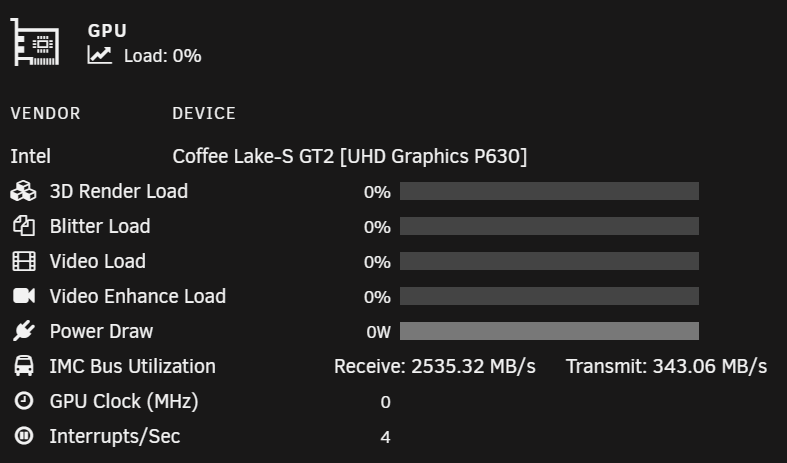Click the GPU Clock clock icon
The image size is (787, 463).
pyautogui.click(x=24, y=401)
